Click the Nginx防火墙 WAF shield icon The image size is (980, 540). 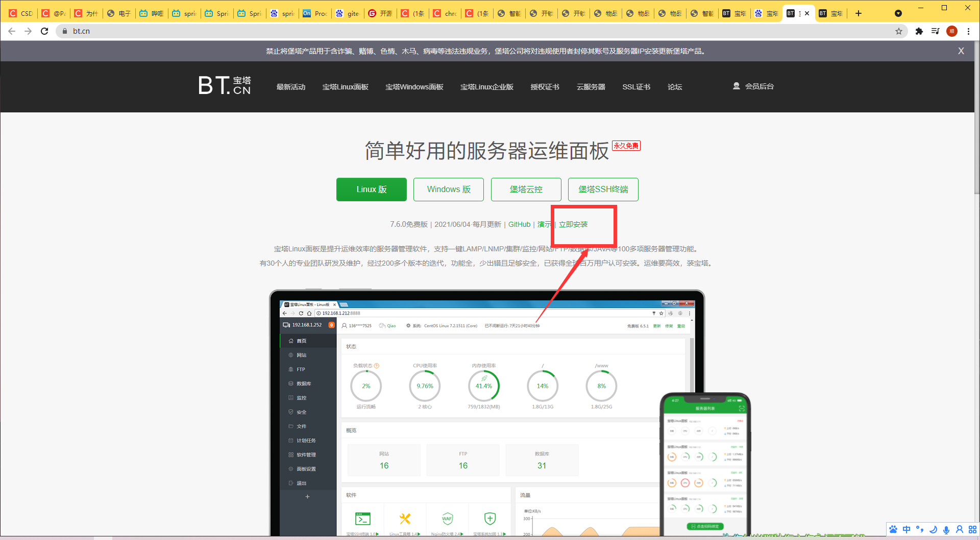(x=448, y=518)
